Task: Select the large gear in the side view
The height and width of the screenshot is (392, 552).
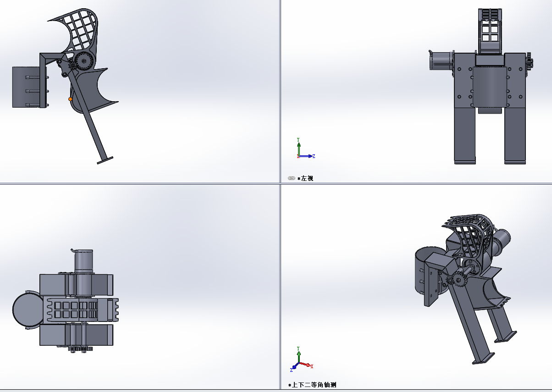Action: coord(84,60)
